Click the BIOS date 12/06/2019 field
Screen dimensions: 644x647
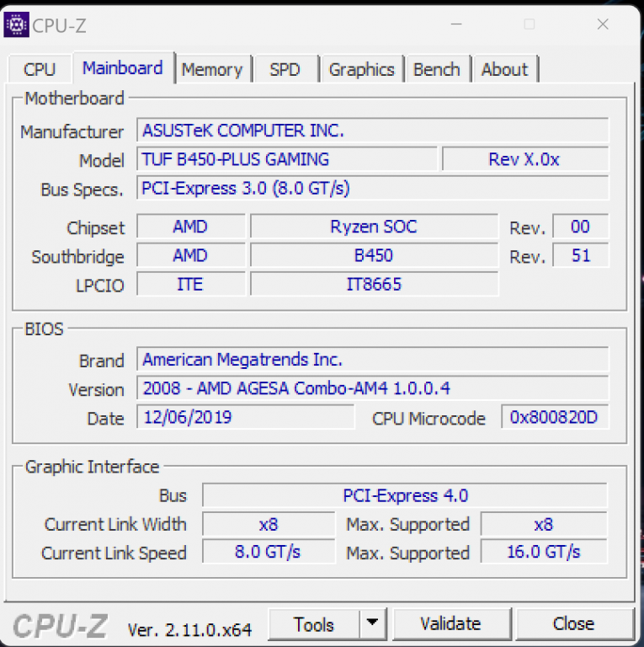pyautogui.click(x=246, y=417)
